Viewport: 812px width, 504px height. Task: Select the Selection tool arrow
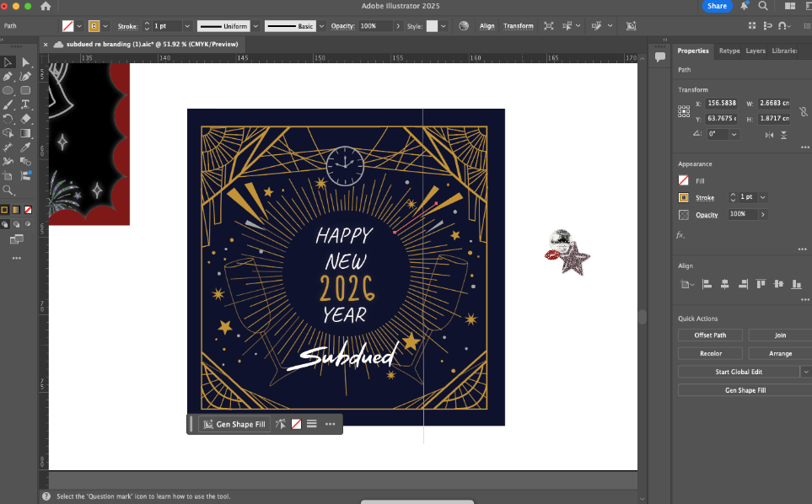click(8, 62)
